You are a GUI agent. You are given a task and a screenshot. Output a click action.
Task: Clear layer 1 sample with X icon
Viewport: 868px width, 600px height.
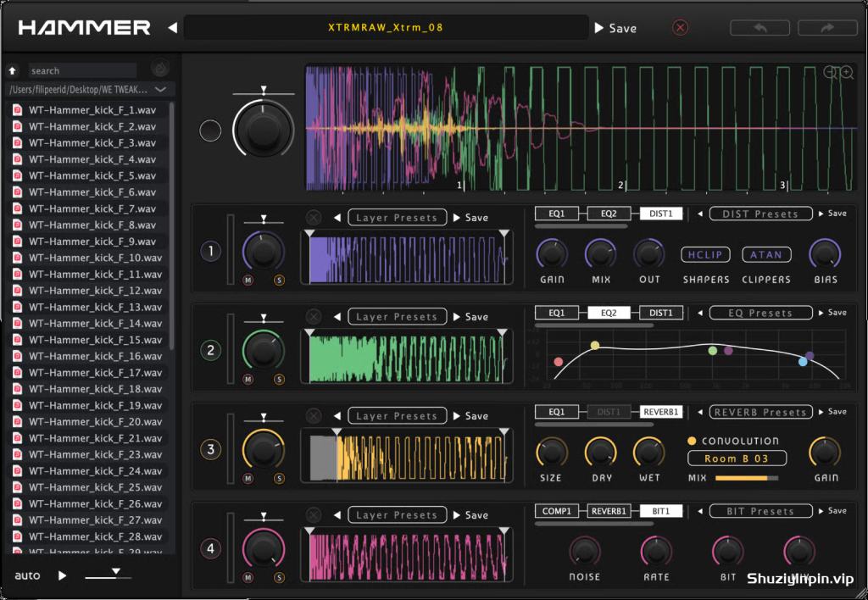click(x=314, y=218)
